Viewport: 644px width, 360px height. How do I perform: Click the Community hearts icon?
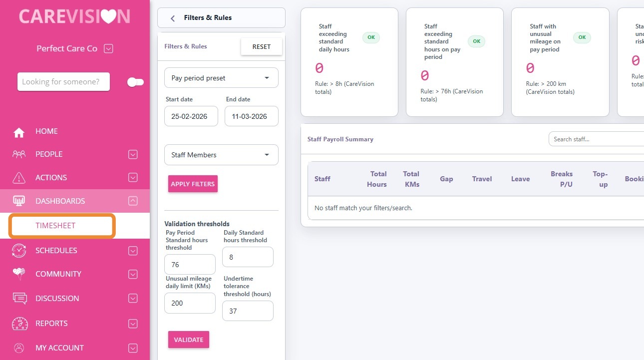pos(19,274)
